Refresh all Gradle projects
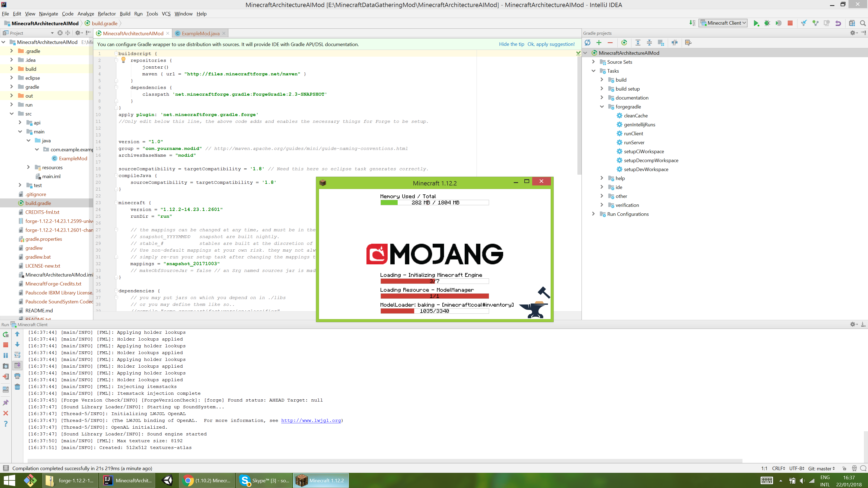The height and width of the screenshot is (488, 868). [588, 43]
